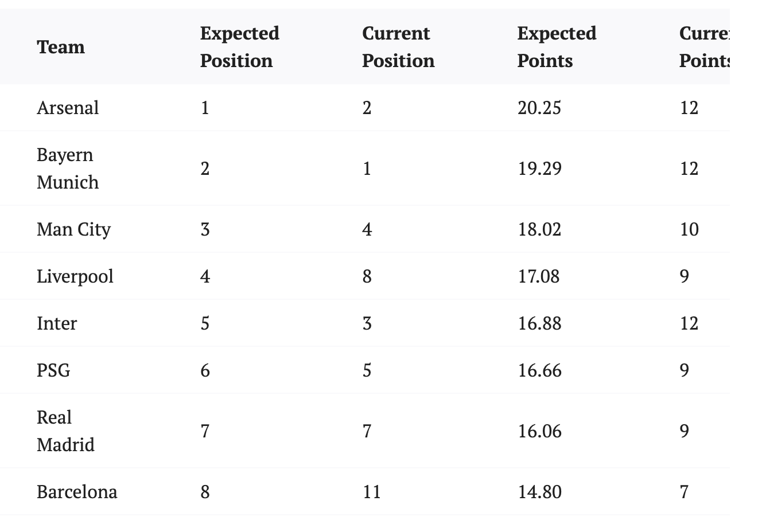Image resolution: width=762 pixels, height=532 pixels.
Task: Click the Real Madrid team name
Action: tap(65, 431)
